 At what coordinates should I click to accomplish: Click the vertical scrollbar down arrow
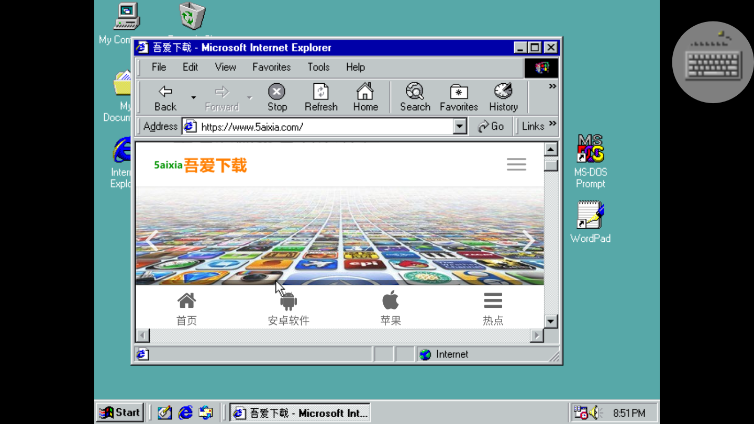coord(551,321)
